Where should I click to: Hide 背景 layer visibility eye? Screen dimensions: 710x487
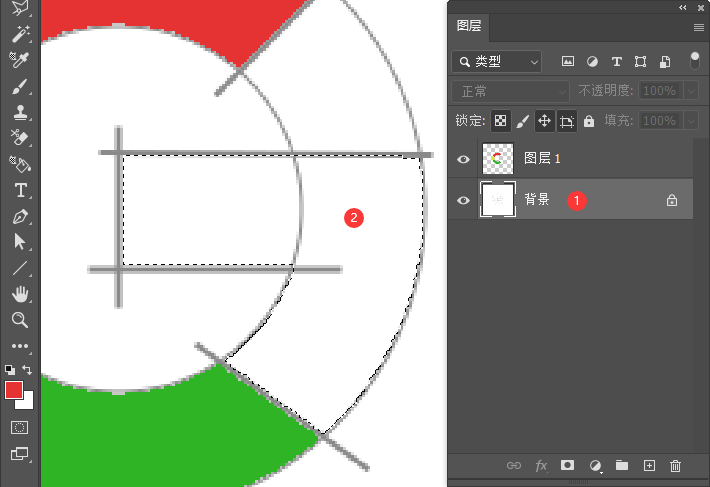[x=463, y=200]
